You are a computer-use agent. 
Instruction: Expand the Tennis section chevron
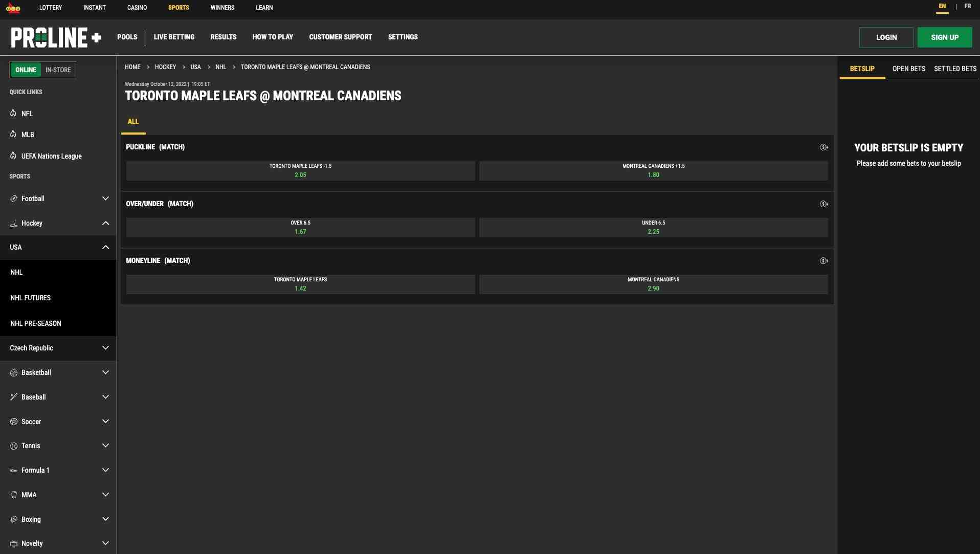pyautogui.click(x=105, y=446)
